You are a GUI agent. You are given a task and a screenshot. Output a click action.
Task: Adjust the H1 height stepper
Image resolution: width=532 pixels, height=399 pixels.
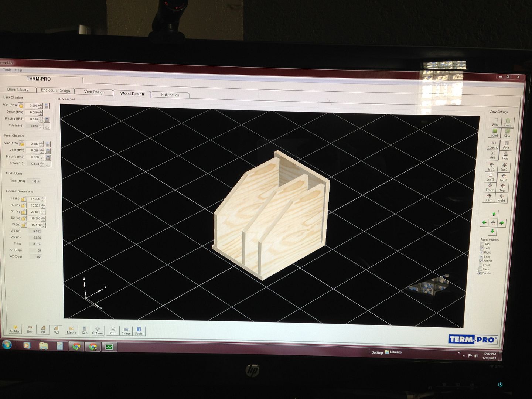(43, 199)
